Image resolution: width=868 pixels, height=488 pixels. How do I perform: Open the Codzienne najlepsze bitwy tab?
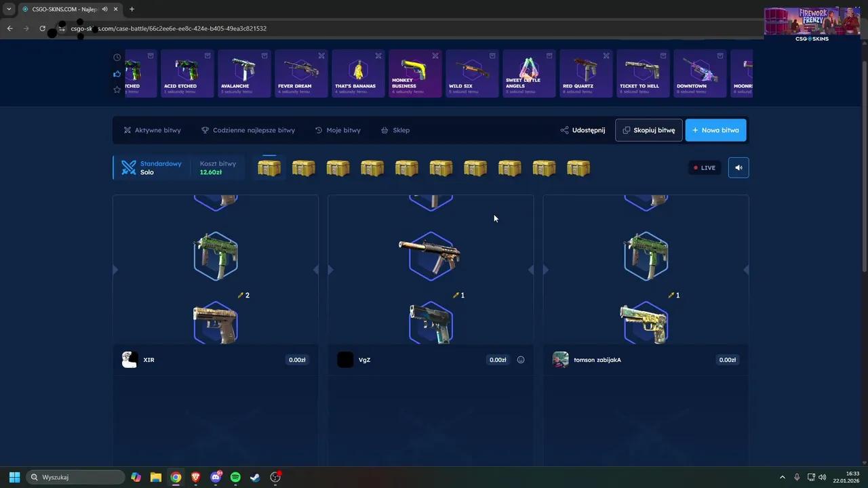(x=248, y=130)
